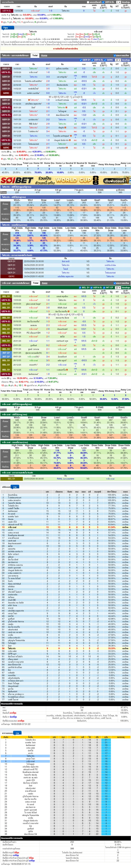This screenshot has width=131, height=868.
Task: Toggle the GERC filter checkbox
Action: click(105, 60)
